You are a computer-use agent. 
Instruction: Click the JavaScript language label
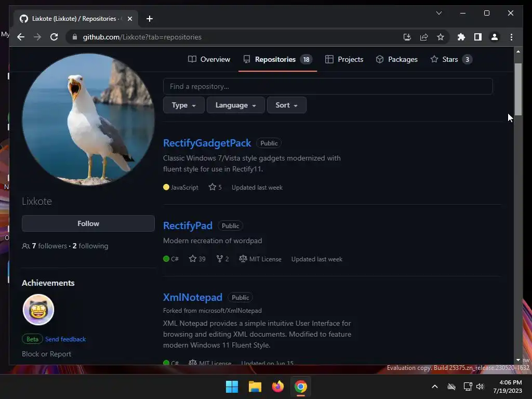[181, 187]
